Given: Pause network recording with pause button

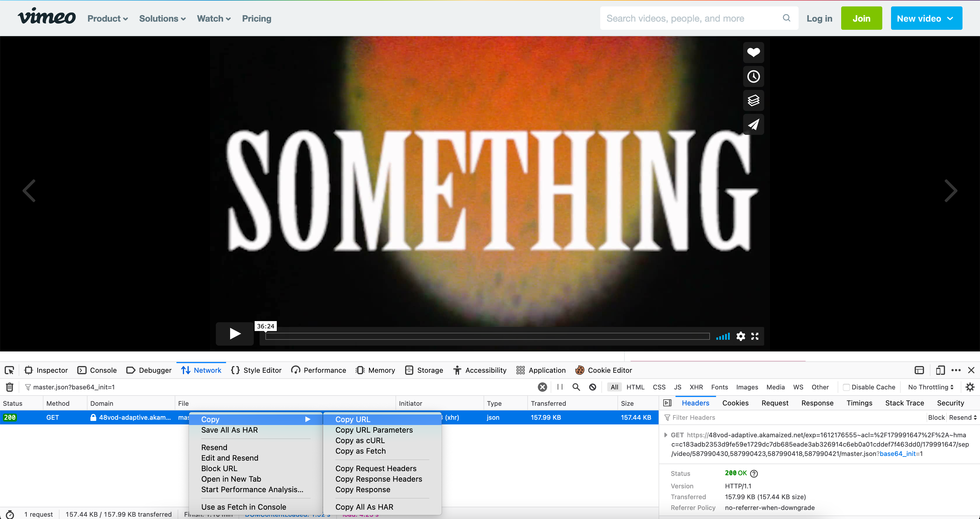Looking at the screenshot, I should click(x=560, y=387).
